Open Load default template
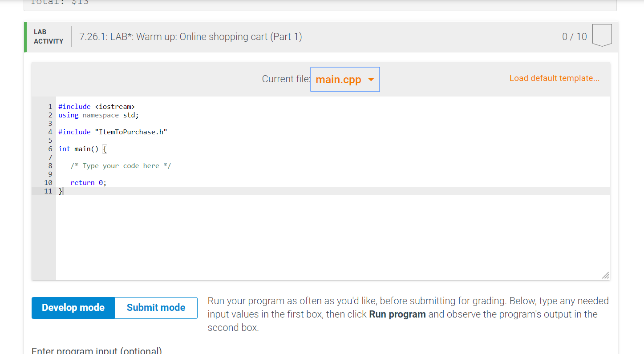The height and width of the screenshot is (354, 644). [555, 78]
